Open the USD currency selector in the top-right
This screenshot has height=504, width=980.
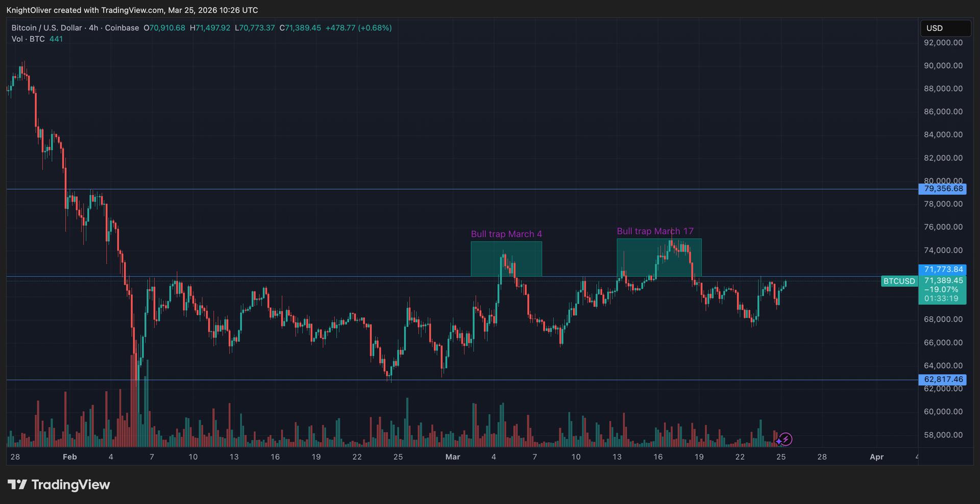tap(945, 28)
